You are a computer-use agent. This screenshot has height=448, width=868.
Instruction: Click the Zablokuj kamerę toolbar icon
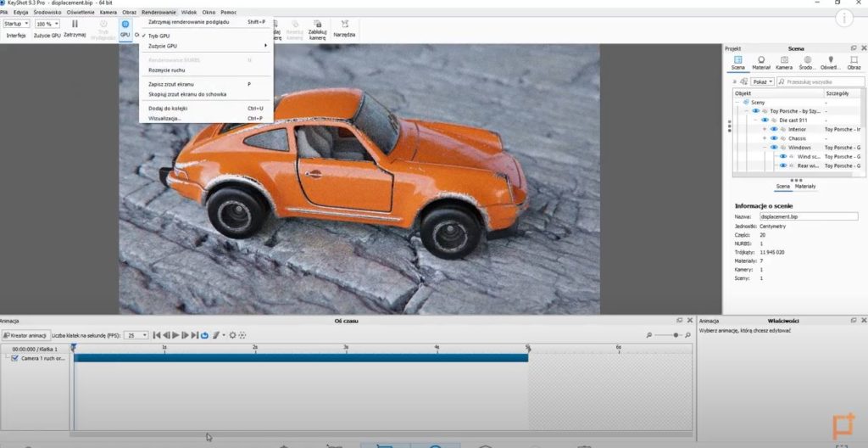pos(317,24)
